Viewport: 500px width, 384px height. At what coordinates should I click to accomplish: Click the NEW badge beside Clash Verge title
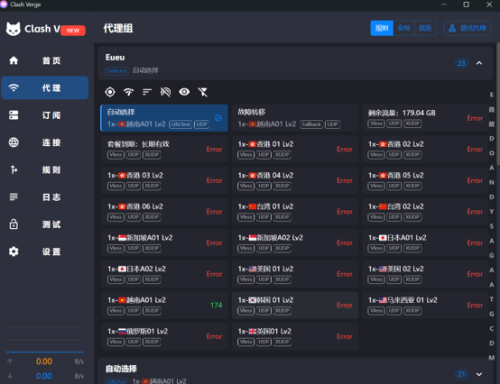pyautogui.click(x=73, y=31)
